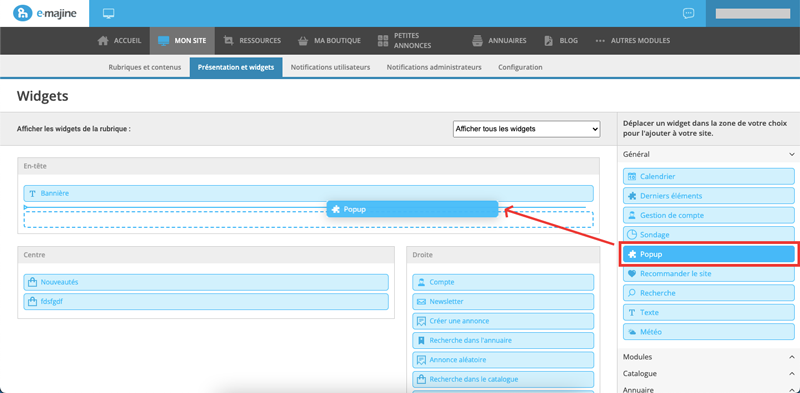The image size is (800, 393).
Task: Click the Afficher les widgets de la rubrique label
Action: coord(73,129)
